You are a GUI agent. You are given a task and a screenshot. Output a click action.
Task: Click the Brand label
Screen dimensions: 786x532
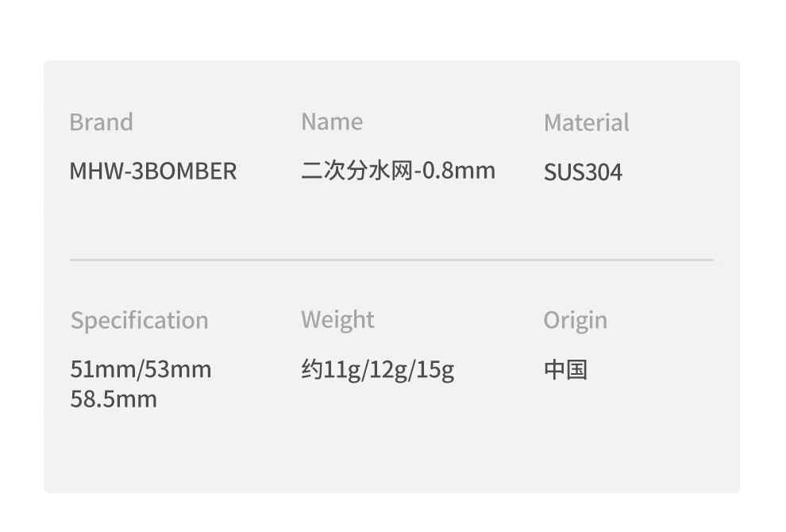tap(101, 122)
